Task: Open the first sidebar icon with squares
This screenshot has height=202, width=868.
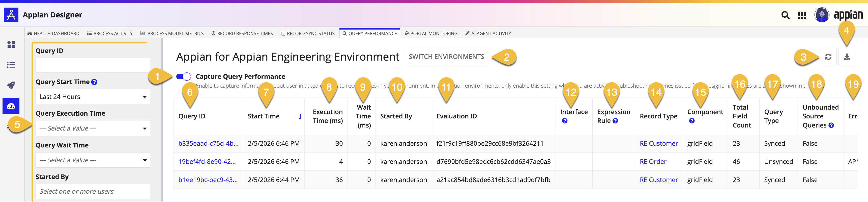Action: coord(11,44)
